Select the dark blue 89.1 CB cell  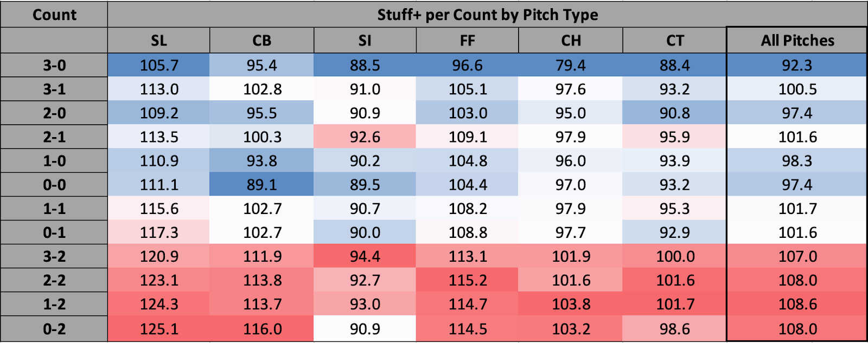point(261,185)
